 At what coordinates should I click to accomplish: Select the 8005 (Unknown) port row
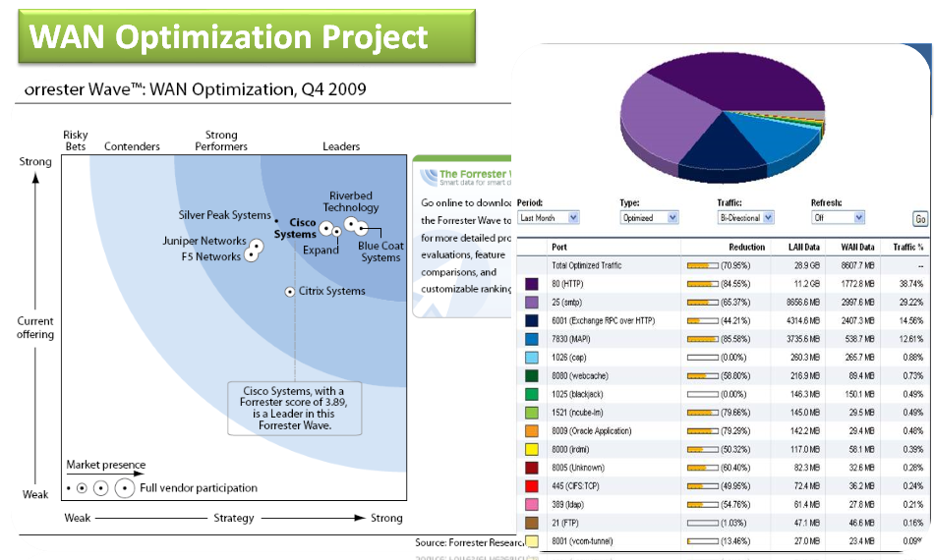[x=722, y=469]
